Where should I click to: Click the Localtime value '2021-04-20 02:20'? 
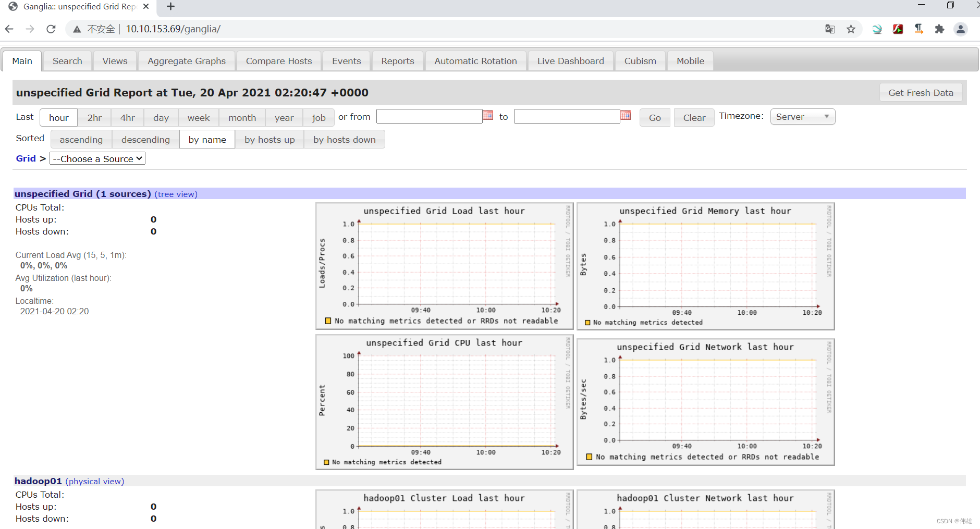click(x=54, y=311)
